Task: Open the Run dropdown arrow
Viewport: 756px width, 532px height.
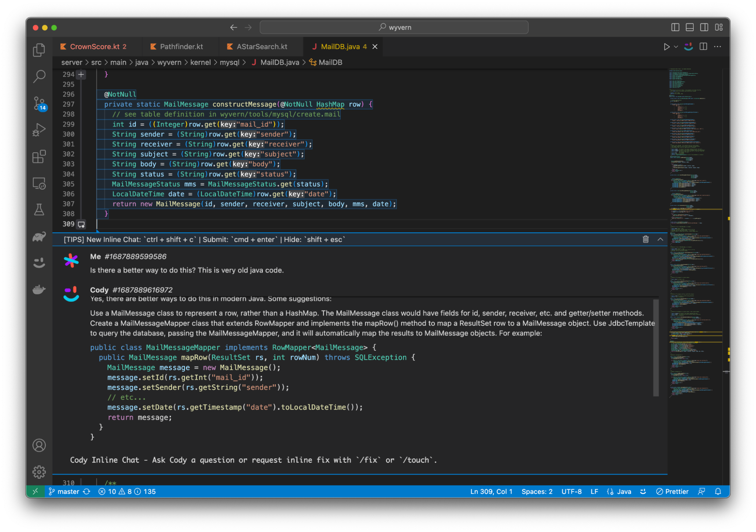Action: pos(676,46)
